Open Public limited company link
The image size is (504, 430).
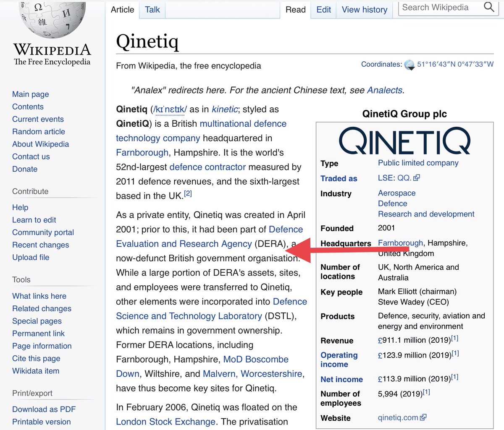418,163
